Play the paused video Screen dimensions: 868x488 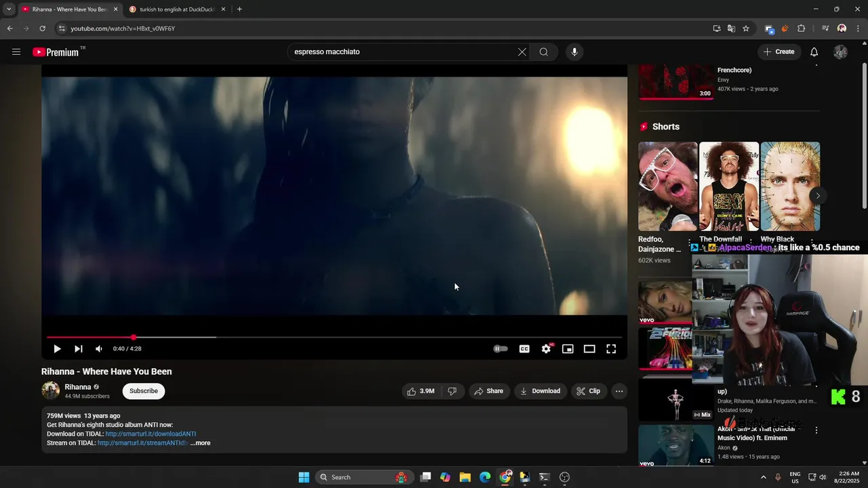click(x=57, y=349)
